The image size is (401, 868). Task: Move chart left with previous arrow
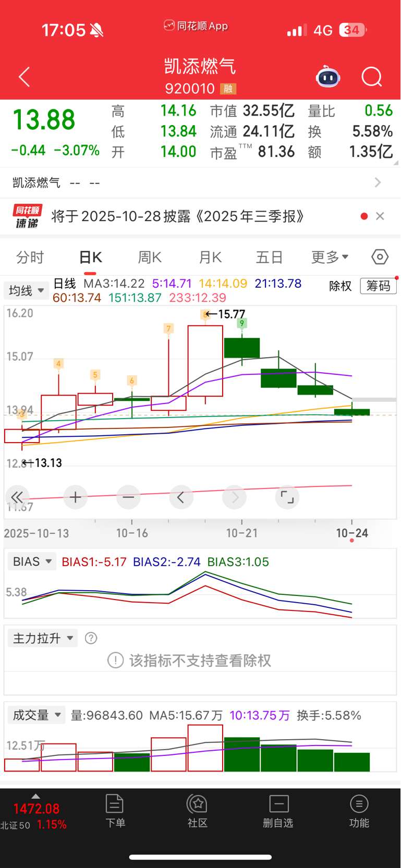[x=181, y=497]
